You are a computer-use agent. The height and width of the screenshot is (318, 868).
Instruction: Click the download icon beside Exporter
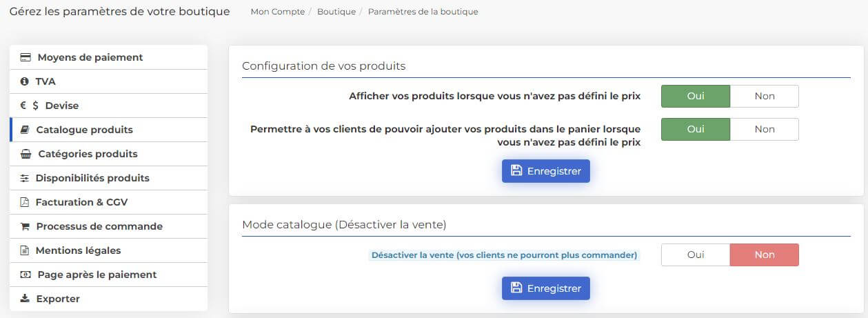[25, 299]
